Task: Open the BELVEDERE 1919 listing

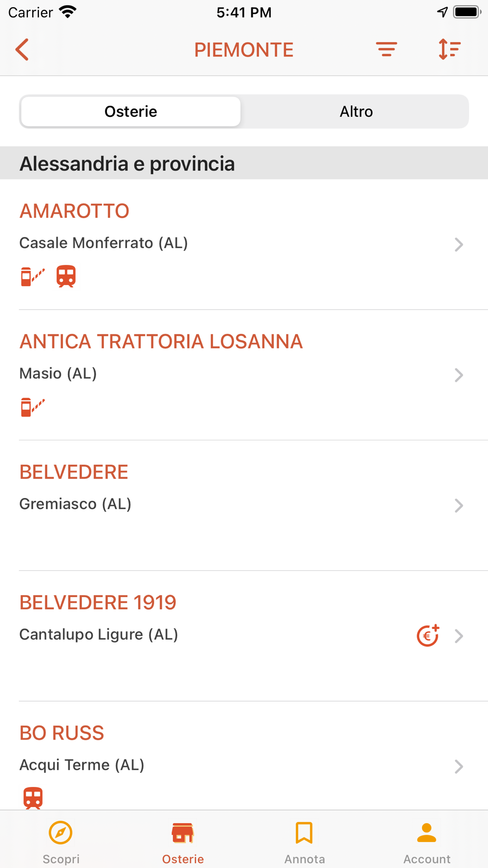Action: coord(98,602)
